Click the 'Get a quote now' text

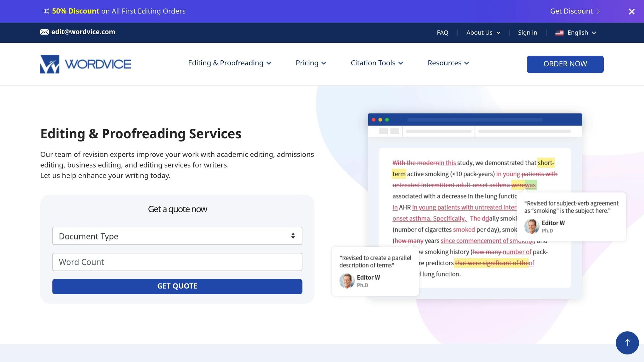pyautogui.click(x=177, y=209)
